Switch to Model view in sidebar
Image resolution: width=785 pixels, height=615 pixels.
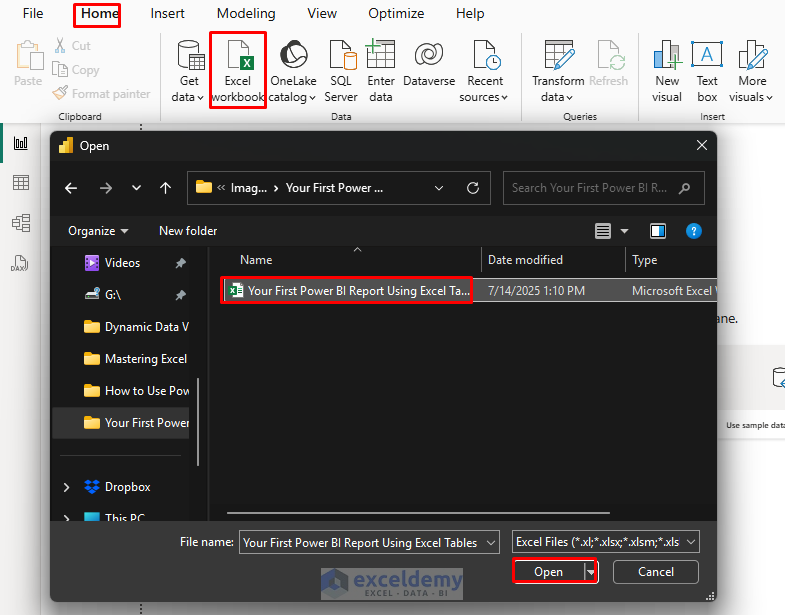click(x=21, y=223)
